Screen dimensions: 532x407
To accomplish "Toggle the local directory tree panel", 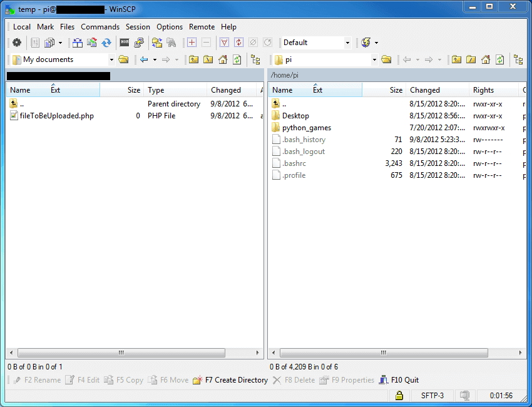I will [x=255, y=59].
